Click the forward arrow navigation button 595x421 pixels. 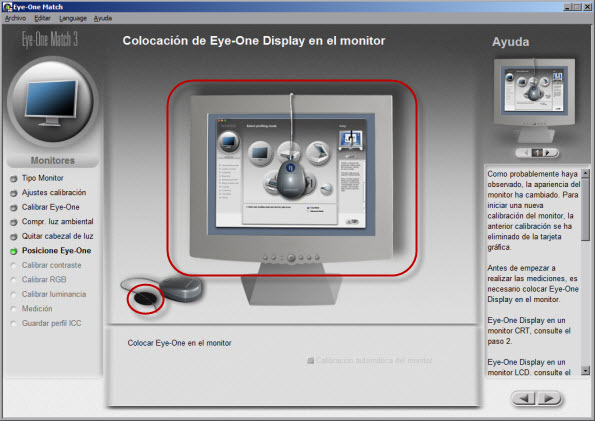point(549,398)
